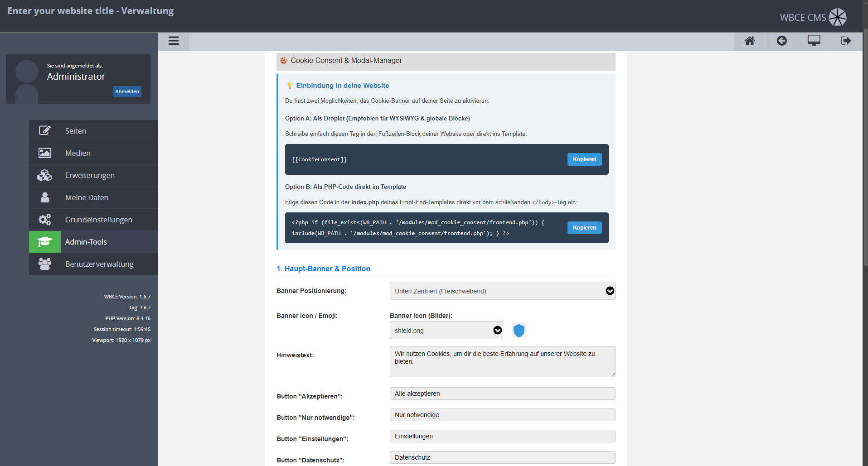Click the Grundeinstellungen gears icon
Viewport: 868px width, 466px height.
click(45, 220)
